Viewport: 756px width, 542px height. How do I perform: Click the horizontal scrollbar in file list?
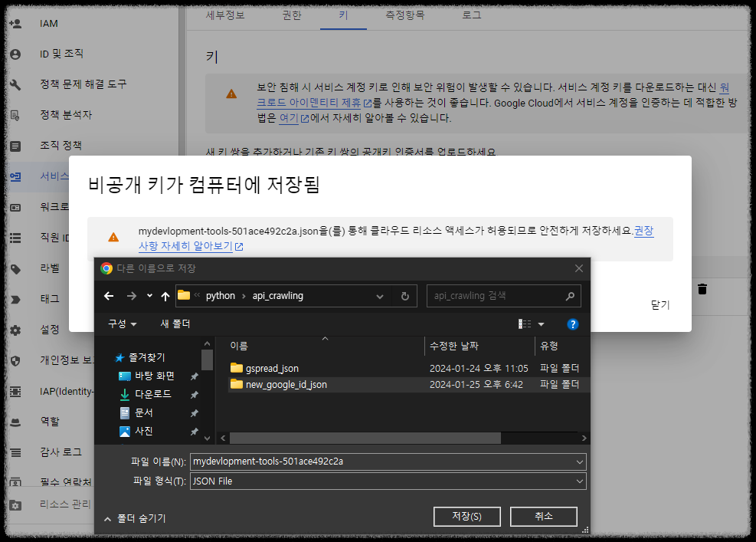pos(365,439)
